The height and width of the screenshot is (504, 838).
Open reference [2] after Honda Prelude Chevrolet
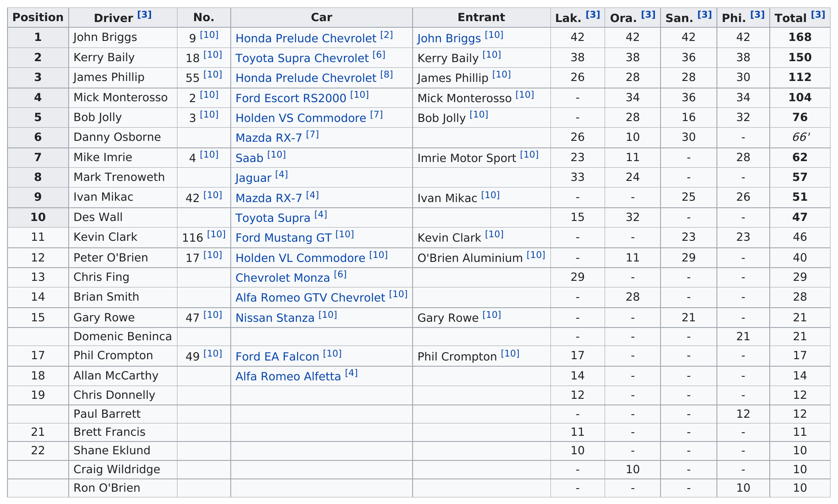[387, 35]
